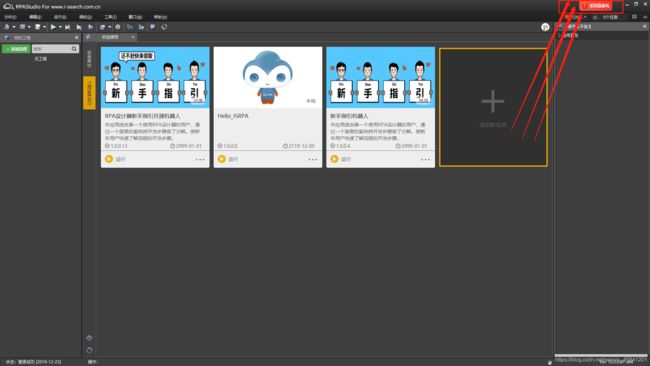
Task: Select the yellow highlighted vertical side tab
Action: 89,93
